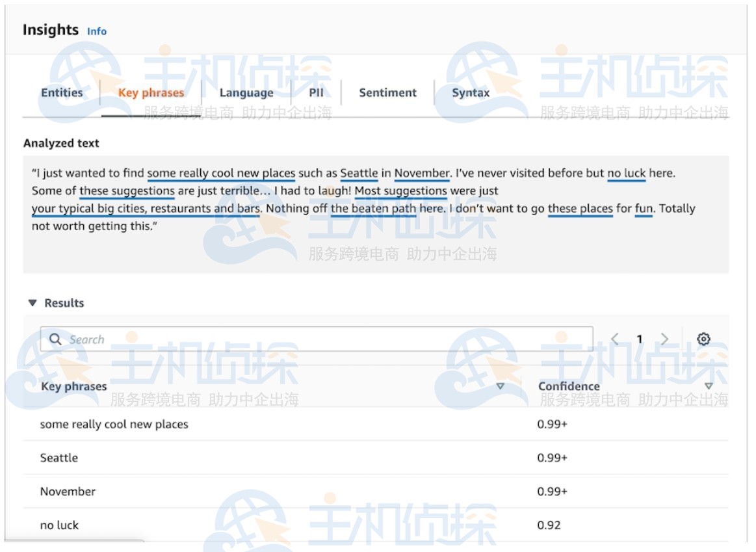Click underlined 'these suggestions' in analyzed text
756x552 pixels.
click(127, 191)
